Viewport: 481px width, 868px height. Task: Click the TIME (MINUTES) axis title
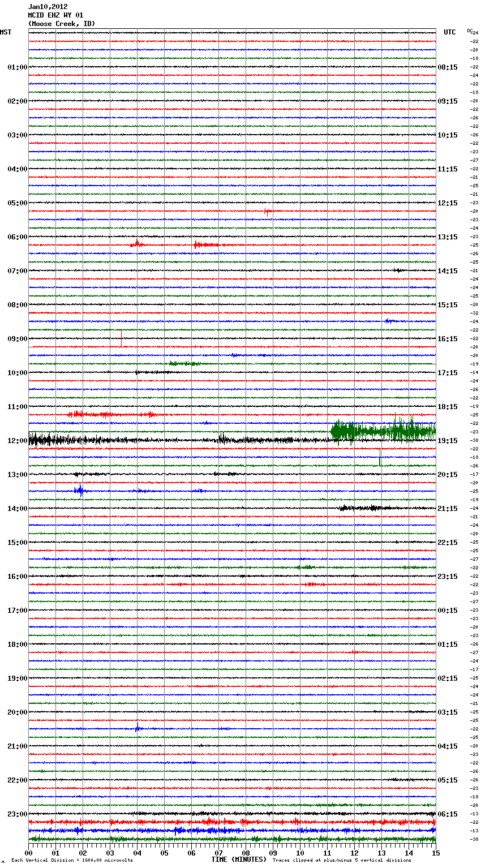(x=239, y=860)
